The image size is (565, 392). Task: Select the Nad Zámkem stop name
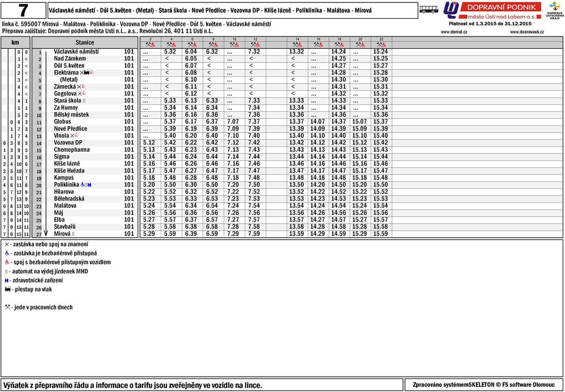click(70, 58)
